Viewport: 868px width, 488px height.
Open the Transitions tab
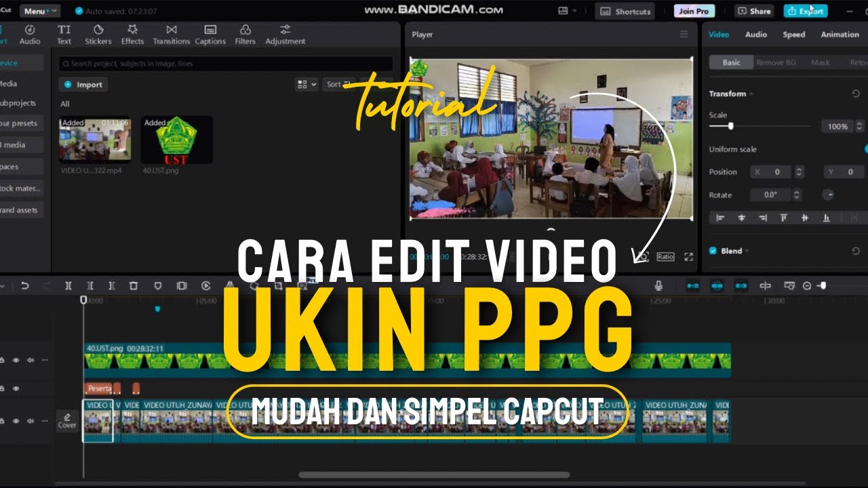click(x=172, y=35)
